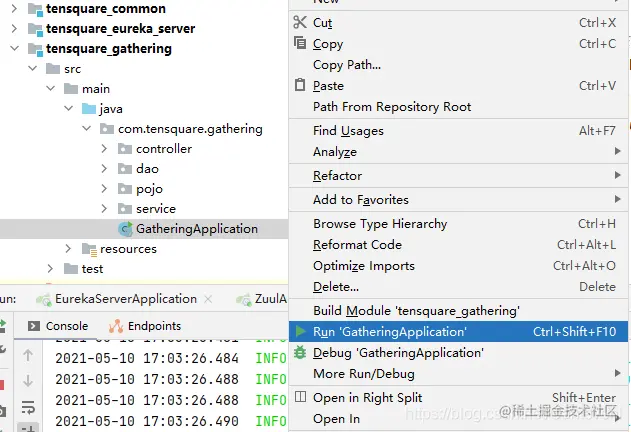Select the test folder row
The width and height of the screenshot is (631, 432).
point(144,269)
